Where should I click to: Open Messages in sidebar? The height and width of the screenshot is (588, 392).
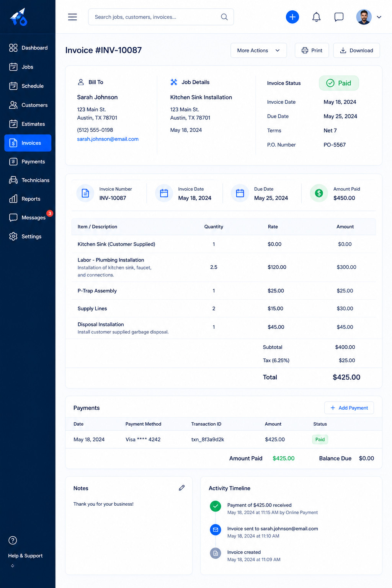click(x=28, y=217)
